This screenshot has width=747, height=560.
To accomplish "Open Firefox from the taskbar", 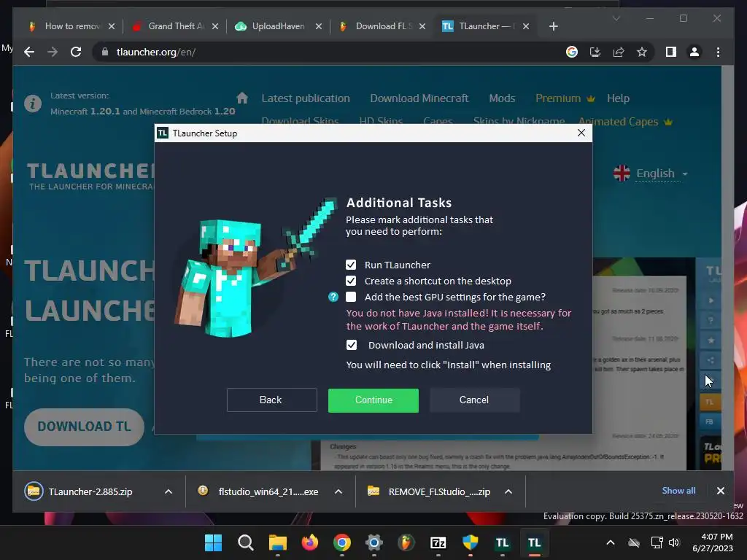I will [309, 542].
